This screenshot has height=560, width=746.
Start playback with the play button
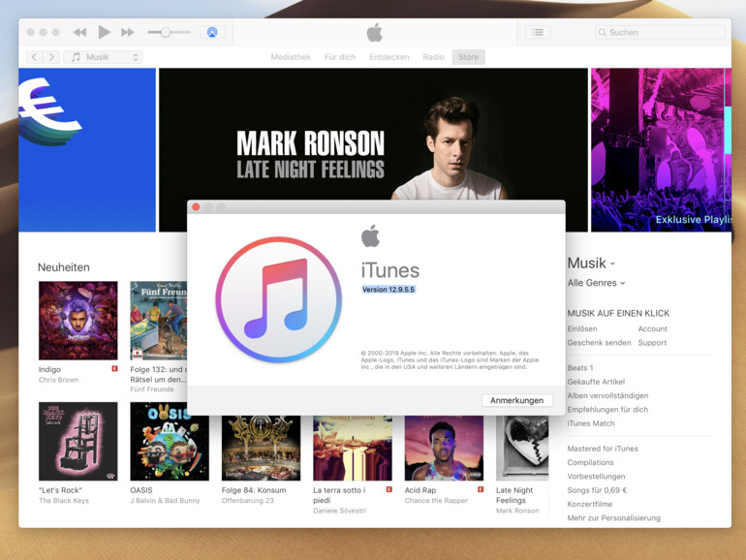point(104,32)
